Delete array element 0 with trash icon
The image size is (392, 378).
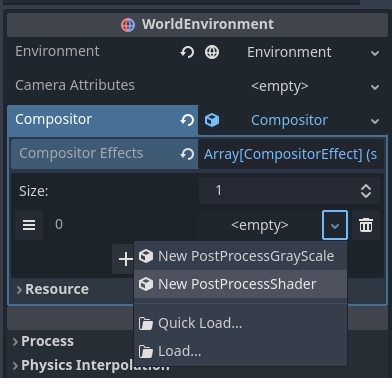[366, 225]
